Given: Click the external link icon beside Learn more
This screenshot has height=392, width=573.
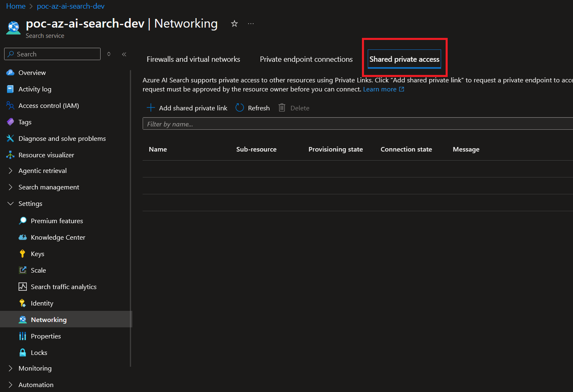Looking at the screenshot, I should (402, 89).
